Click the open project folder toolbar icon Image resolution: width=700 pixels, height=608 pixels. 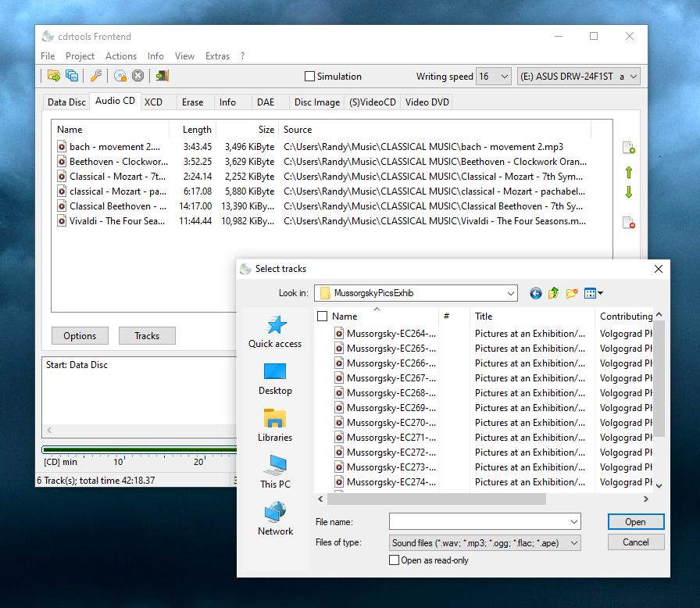point(54,76)
